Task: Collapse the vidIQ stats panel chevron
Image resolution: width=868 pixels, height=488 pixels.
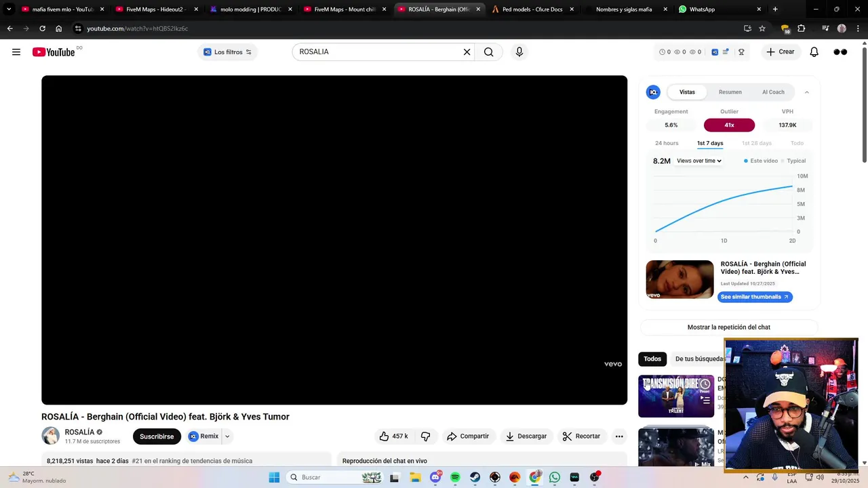Action: click(x=806, y=92)
